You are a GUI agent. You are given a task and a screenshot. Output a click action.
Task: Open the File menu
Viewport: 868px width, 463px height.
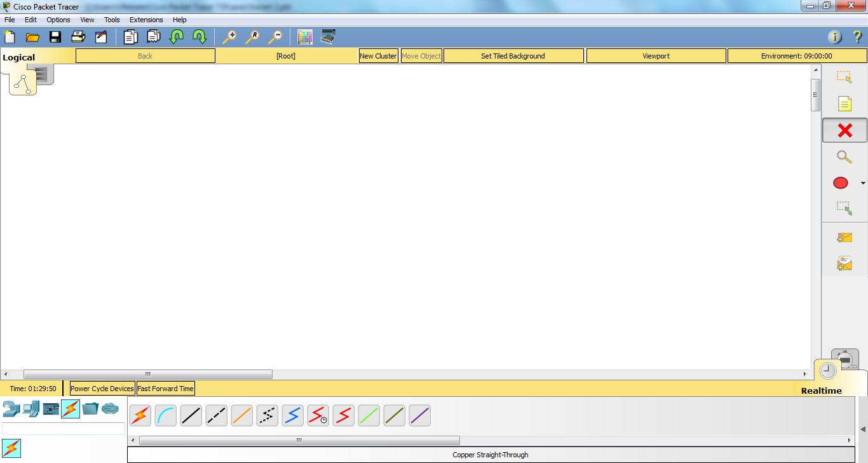(10, 20)
